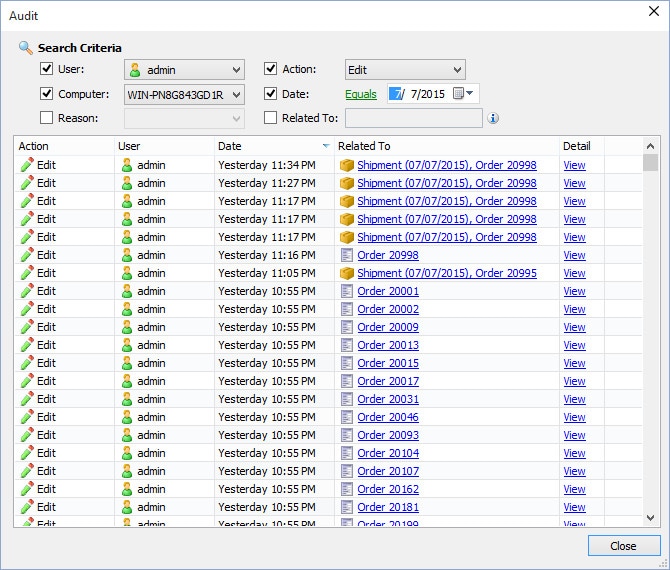670x570 pixels.
Task: Click pencil edit icon in Order 20162 row
Action: [x=27, y=489]
